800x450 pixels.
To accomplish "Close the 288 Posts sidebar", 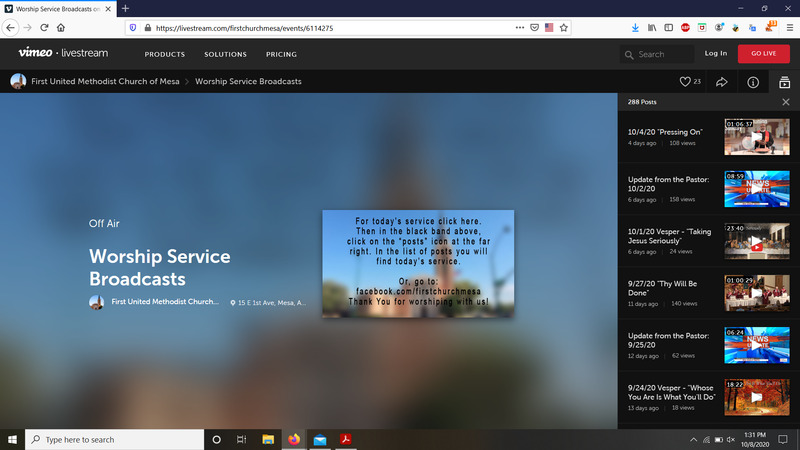I will click(785, 102).
